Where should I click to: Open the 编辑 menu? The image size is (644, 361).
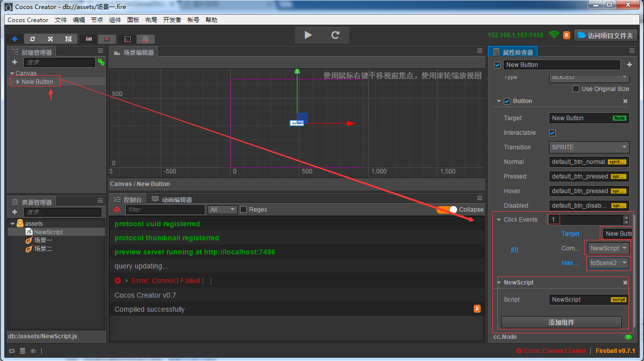pos(79,20)
